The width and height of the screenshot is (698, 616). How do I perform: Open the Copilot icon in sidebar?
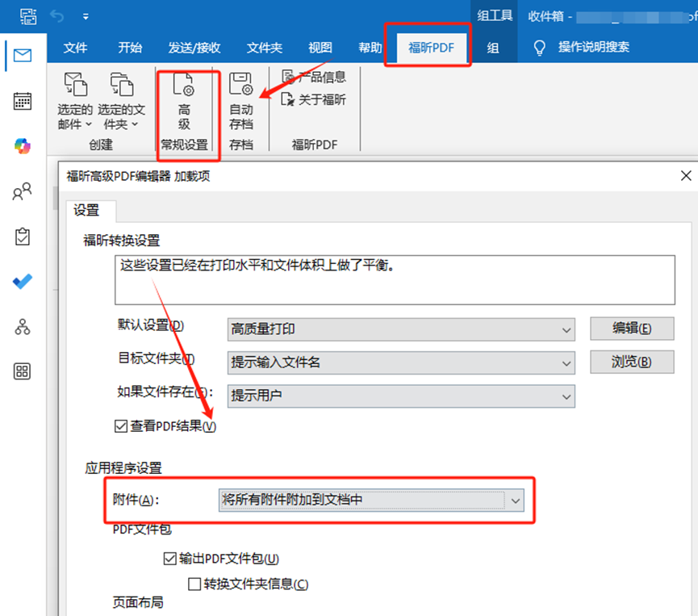[23, 146]
